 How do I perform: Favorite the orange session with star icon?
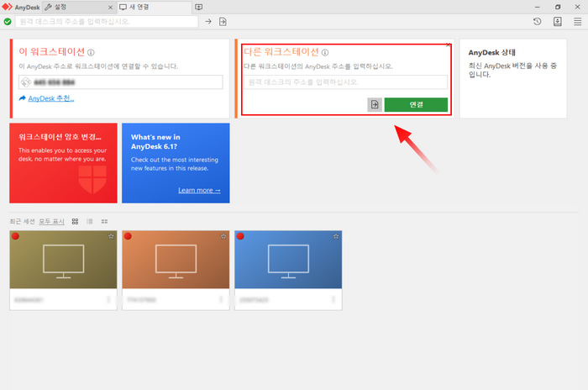223,236
